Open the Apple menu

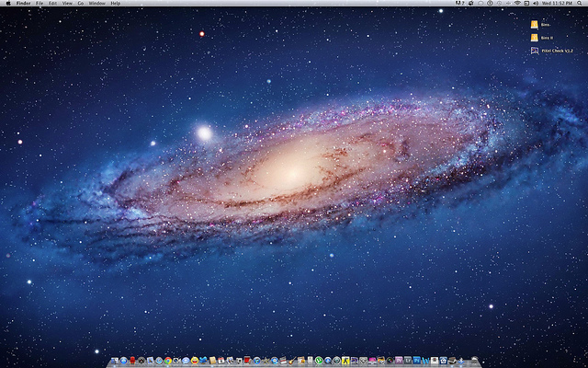[x=8, y=3]
